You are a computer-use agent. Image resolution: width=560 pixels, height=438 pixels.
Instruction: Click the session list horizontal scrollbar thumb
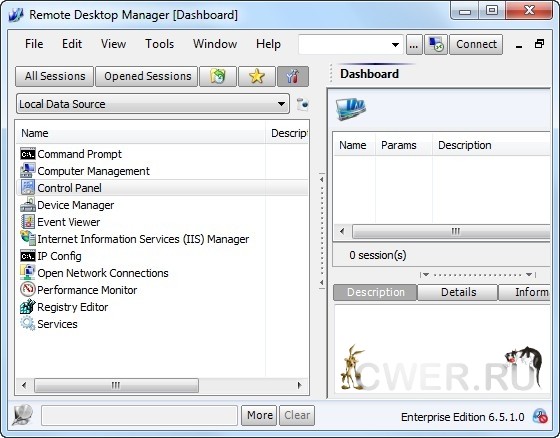pos(116,385)
